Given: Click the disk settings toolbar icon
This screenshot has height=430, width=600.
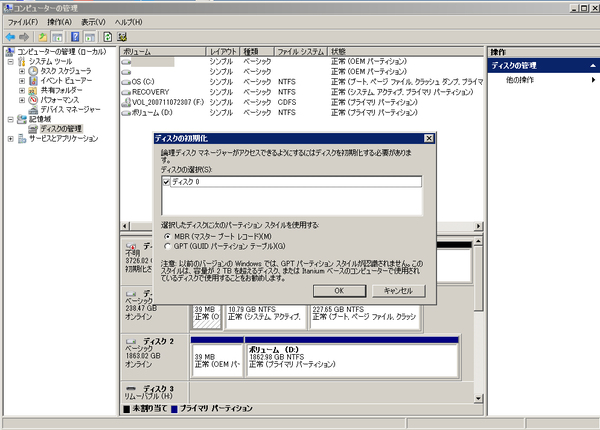Looking at the screenshot, I should point(122,37).
